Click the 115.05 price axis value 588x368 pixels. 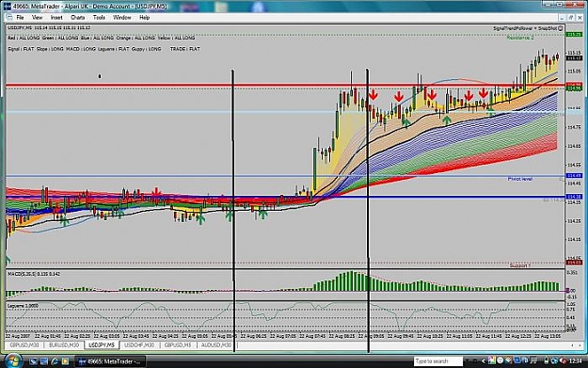coord(574,71)
